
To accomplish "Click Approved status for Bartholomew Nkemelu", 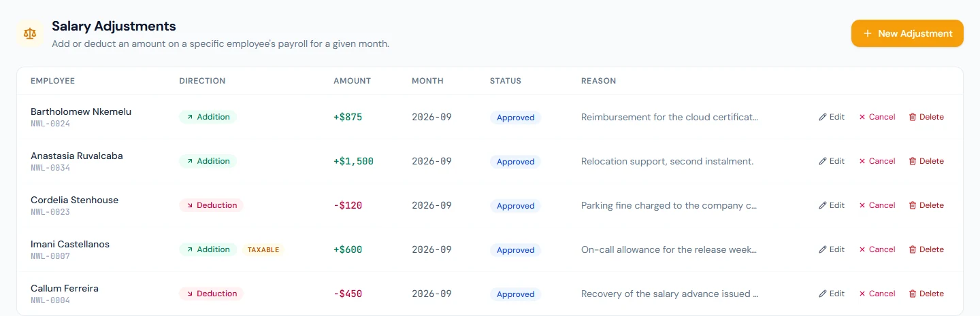I will tap(515, 118).
